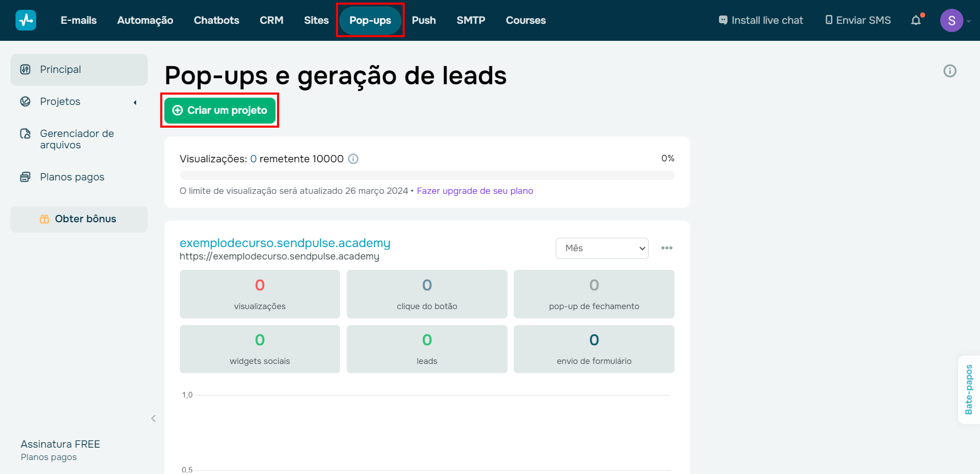Screen dimensions: 980x474
Task: Click the SendPulse logo icon
Action: tap(26, 20)
